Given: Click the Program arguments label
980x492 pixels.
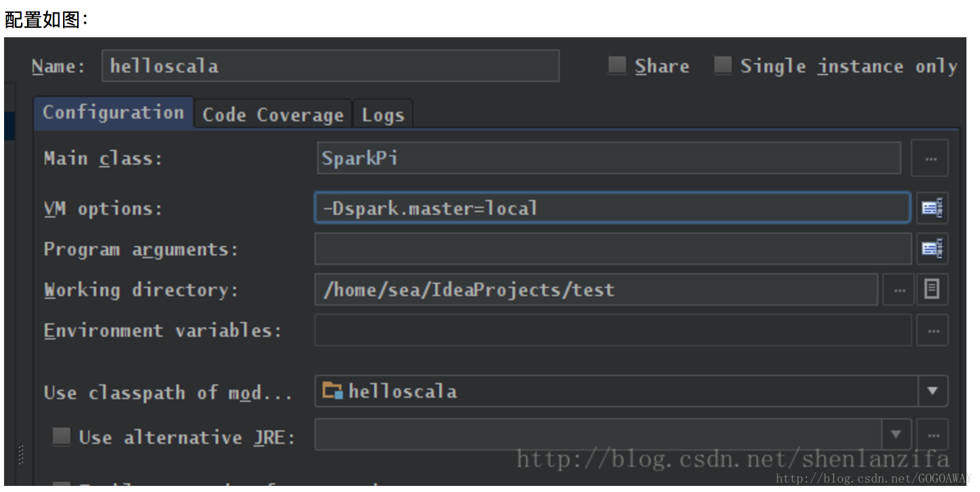Looking at the screenshot, I should [x=142, y=250].
